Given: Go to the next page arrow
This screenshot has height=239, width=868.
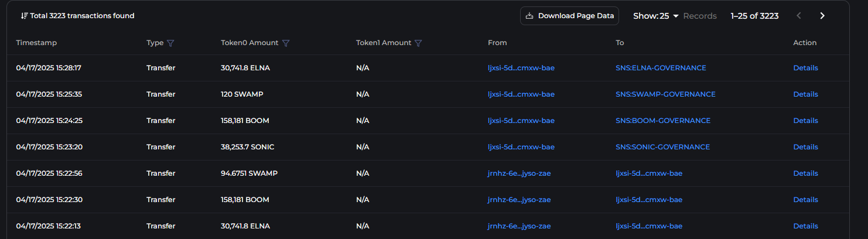Looking at the screenshot, I should tap(822, 16).
